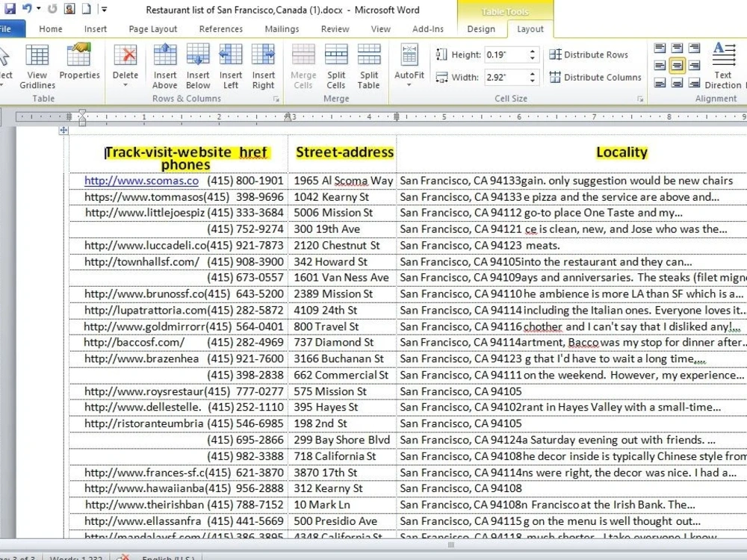Follow the http://www.scomas.co hyperlink
The width and height of the screenshot is (747, 560).
tap(141, 181)
